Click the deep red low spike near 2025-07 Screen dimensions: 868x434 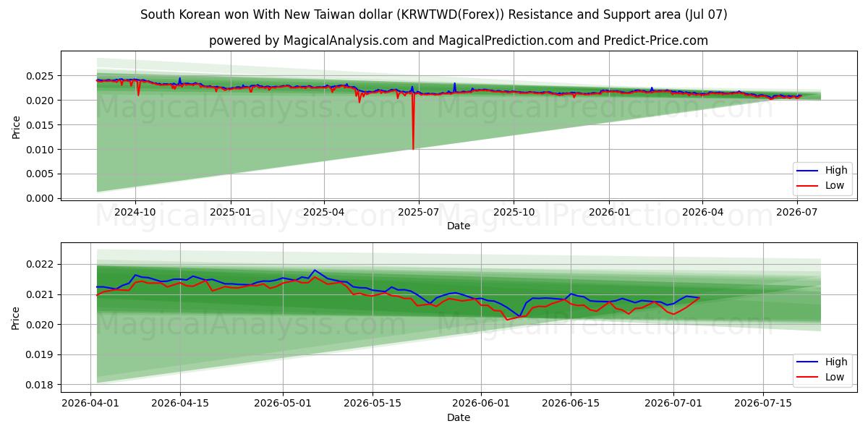(x=413, y=122)
